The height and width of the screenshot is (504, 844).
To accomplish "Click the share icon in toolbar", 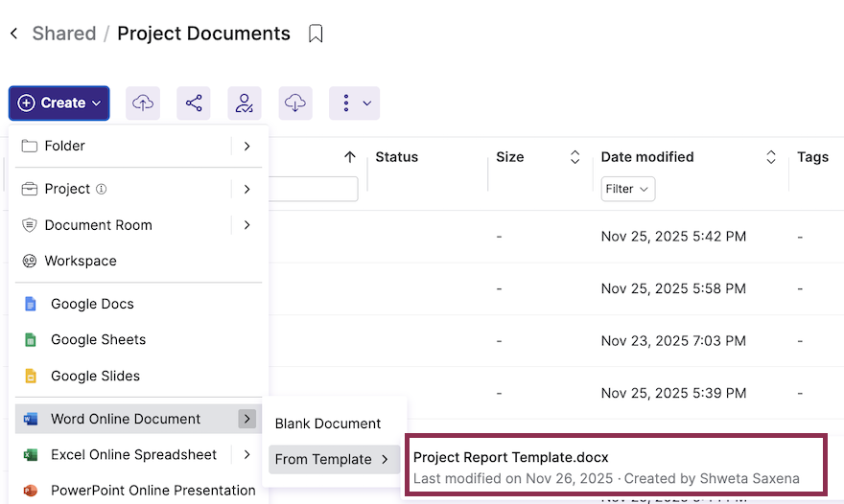I will [x=194, y=103].
